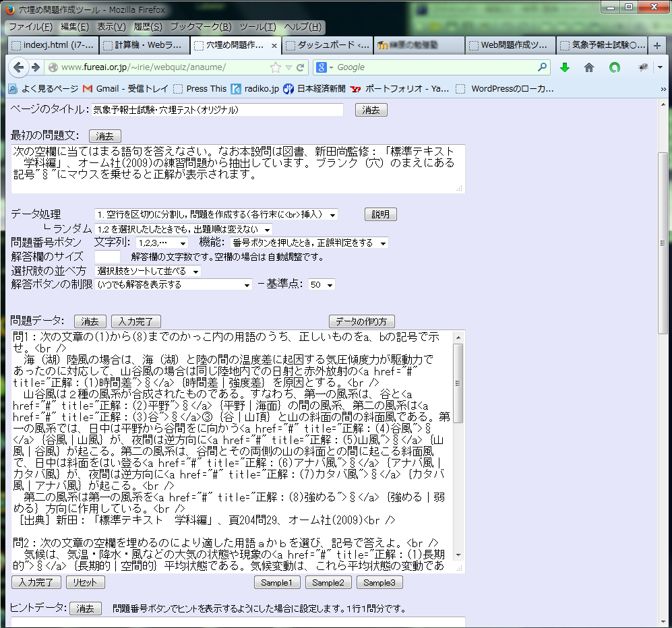Open 日本経済新聞 bookmark
This screenshot has height=628, width=672.
pos(315,89)
